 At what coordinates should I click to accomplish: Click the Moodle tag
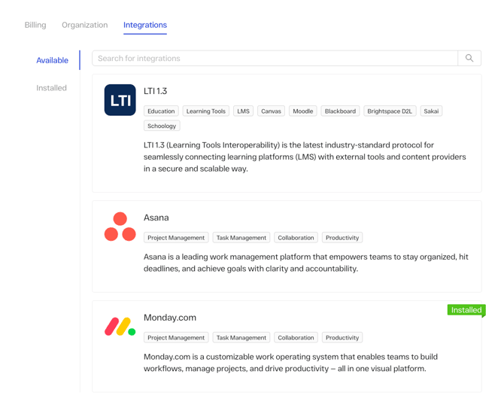[303, 111]
